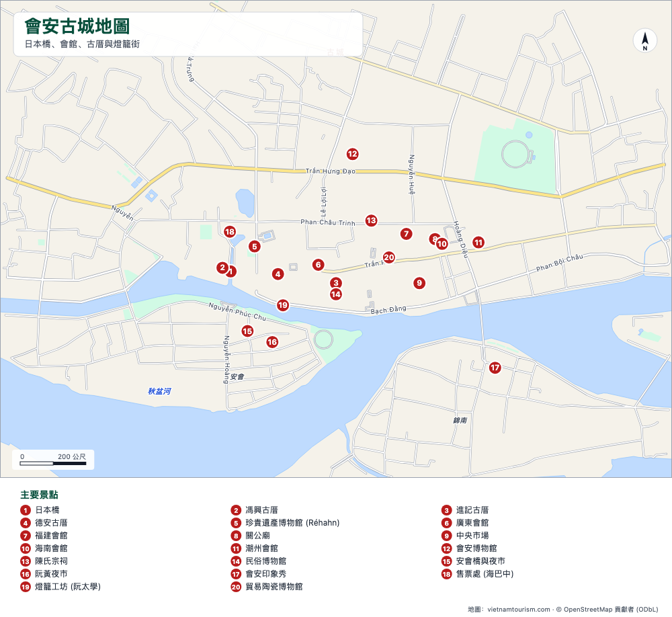Click the Phan Châu Trinh street label
This screenshot has height=617, width=672.
(328, 222)
